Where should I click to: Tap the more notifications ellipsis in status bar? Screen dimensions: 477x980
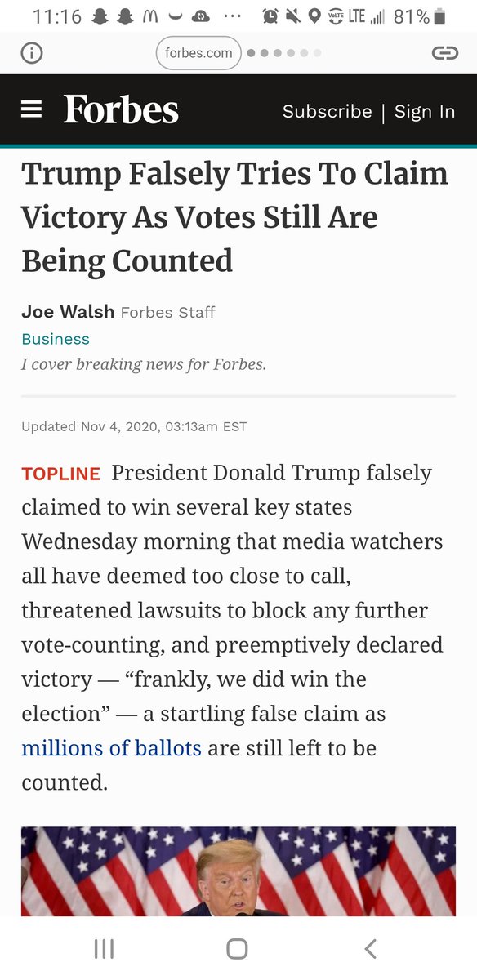click(x=231, y=17)
